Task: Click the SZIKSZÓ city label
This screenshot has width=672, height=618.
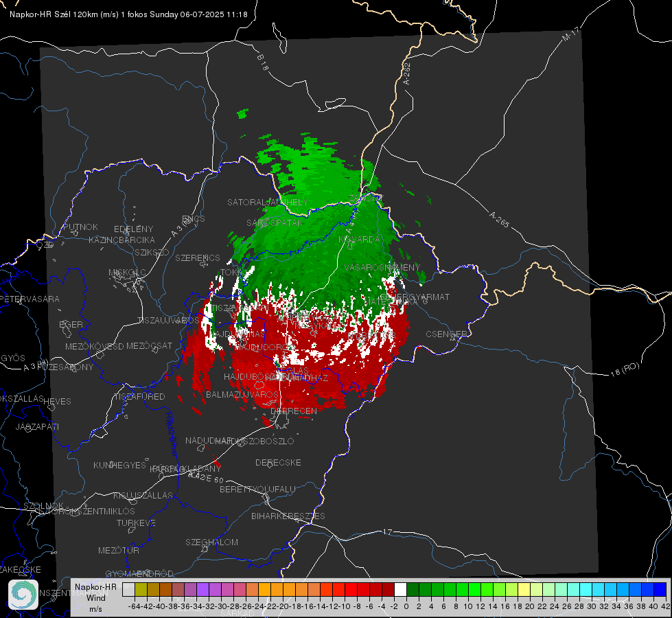Action: (x=152, y=252)
